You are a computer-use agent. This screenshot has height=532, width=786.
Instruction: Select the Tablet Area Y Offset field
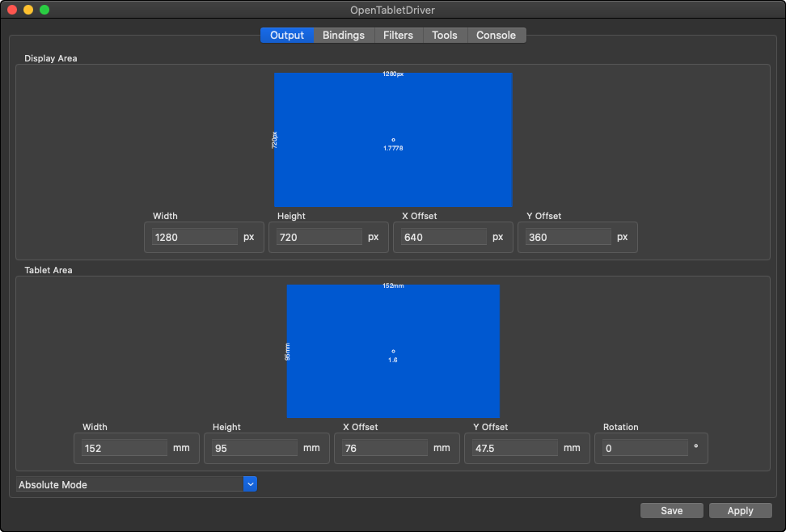pos(515,448)
